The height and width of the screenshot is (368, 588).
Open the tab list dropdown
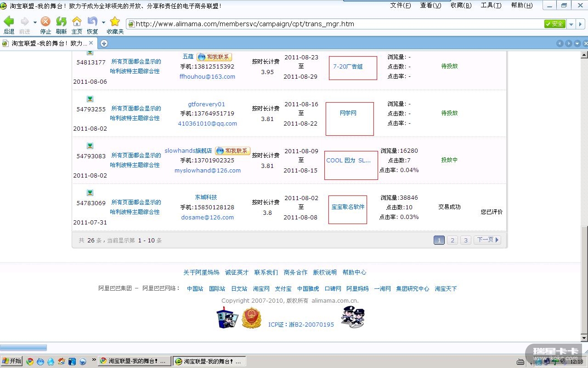tap(577, 43)
